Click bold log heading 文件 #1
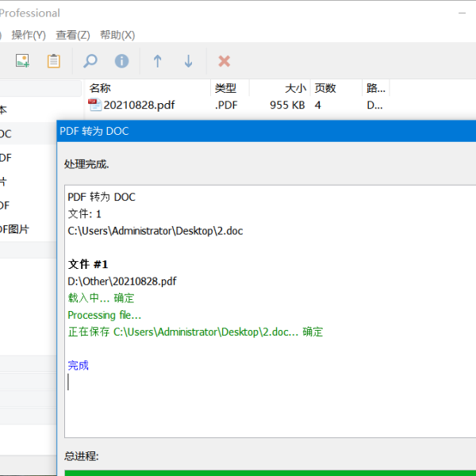This screenshot has height=476, width=476. click(88, 264)
